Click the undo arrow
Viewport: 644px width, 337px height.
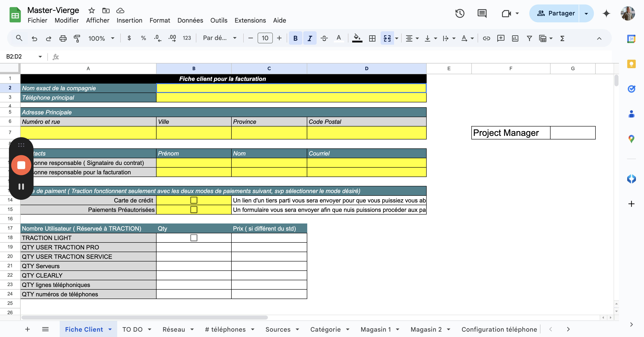pos(34,38)
